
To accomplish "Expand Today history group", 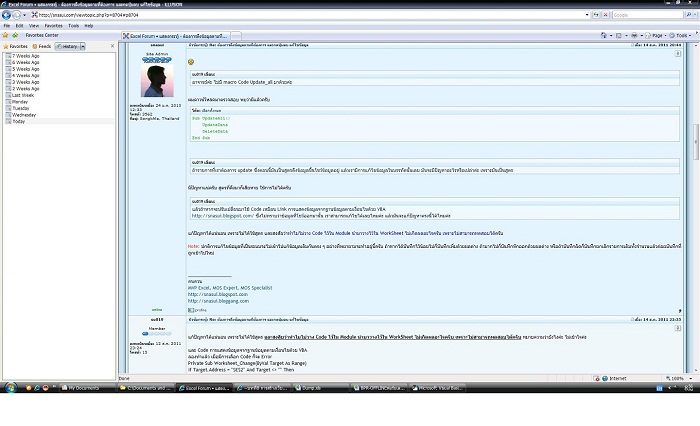I will (x=19, y=121).
